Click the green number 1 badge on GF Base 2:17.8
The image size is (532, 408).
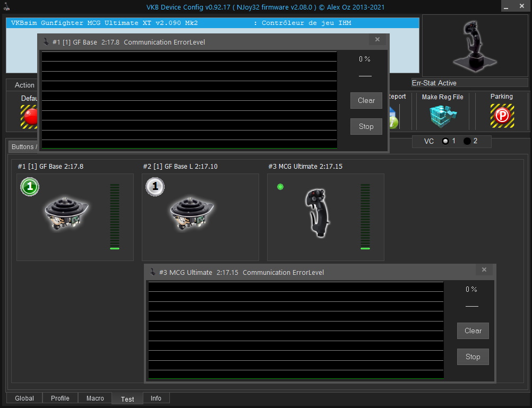tap(30, 187)
